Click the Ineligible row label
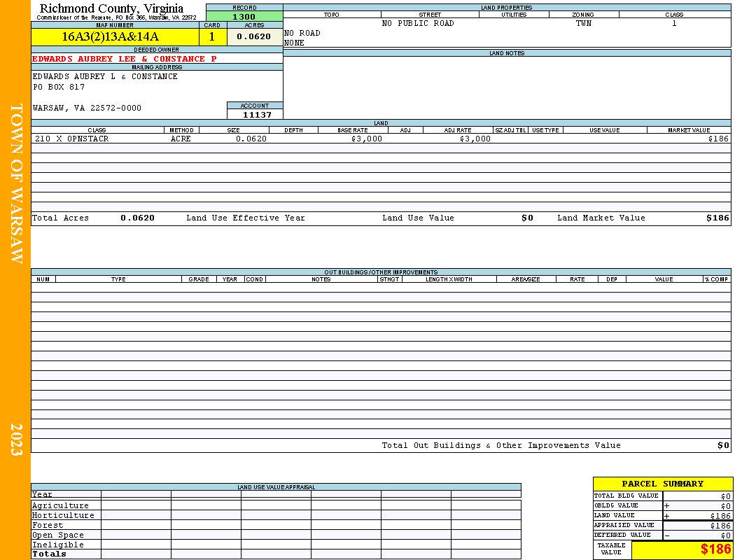 tap(57, 545)
